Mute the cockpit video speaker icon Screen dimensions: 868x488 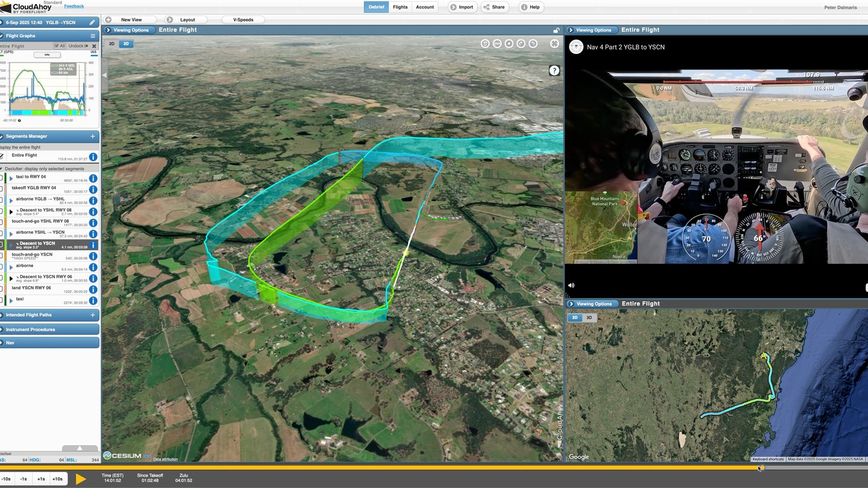coord(571,286)
